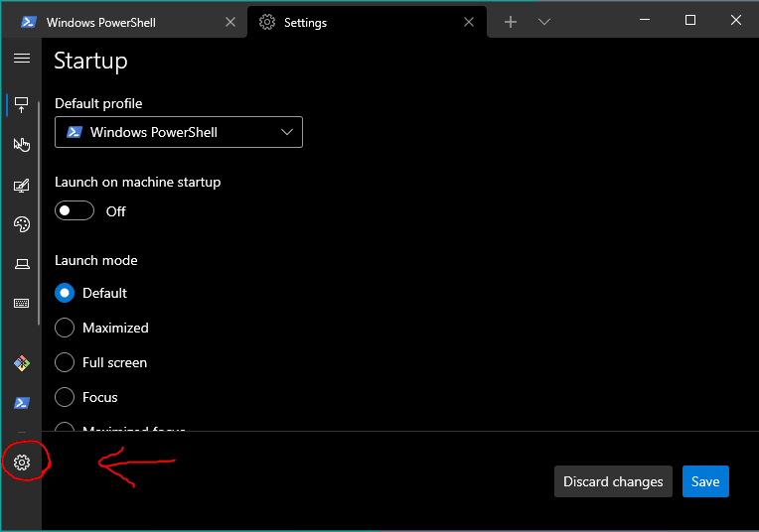Minimize the Terminal window

645,20
